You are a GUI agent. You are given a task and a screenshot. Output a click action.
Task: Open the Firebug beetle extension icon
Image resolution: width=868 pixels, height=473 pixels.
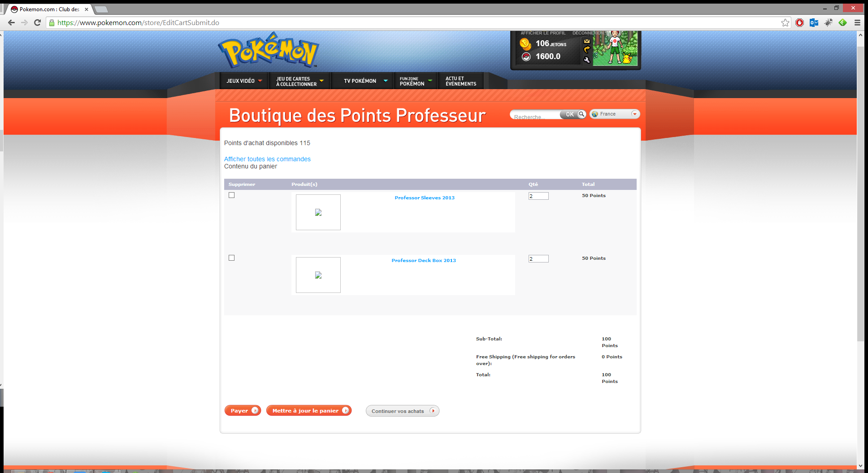click(x=828, y=22)
